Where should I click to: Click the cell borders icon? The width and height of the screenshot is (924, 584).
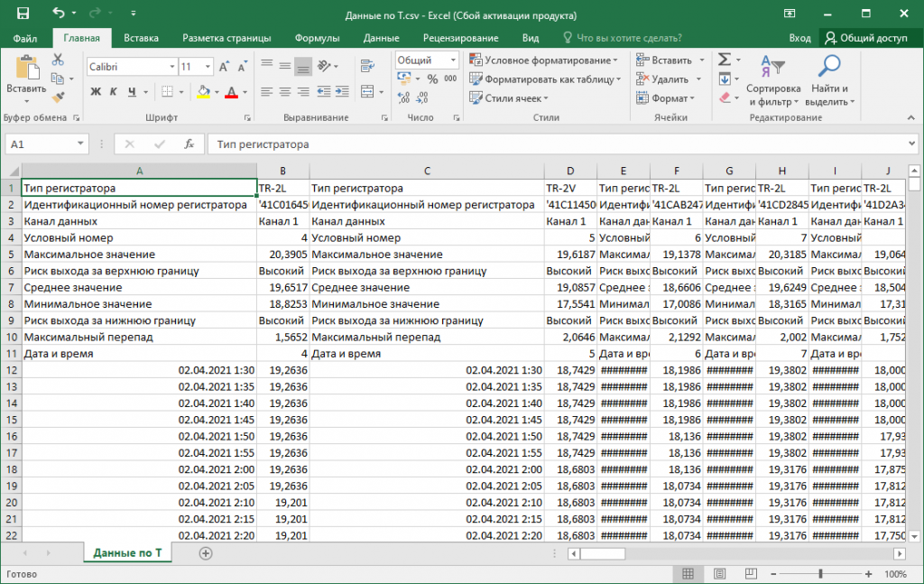167,92
